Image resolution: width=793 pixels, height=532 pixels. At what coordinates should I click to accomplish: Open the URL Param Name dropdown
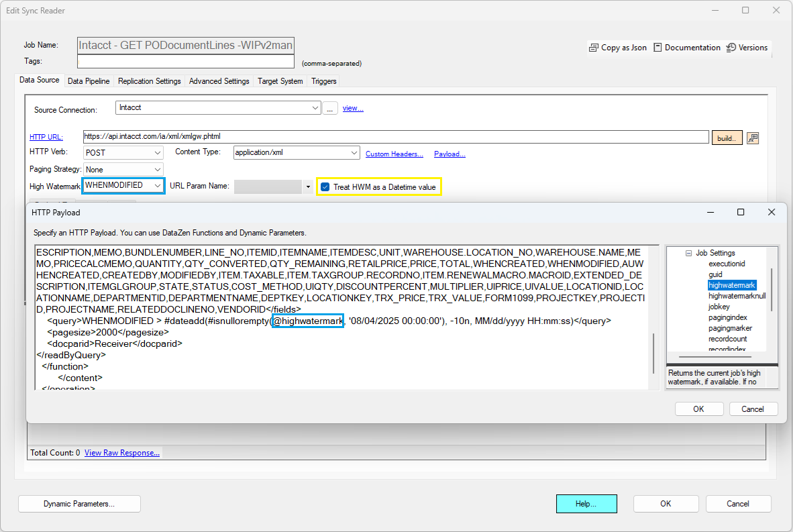pyautogui.click(x=308, y=187)
